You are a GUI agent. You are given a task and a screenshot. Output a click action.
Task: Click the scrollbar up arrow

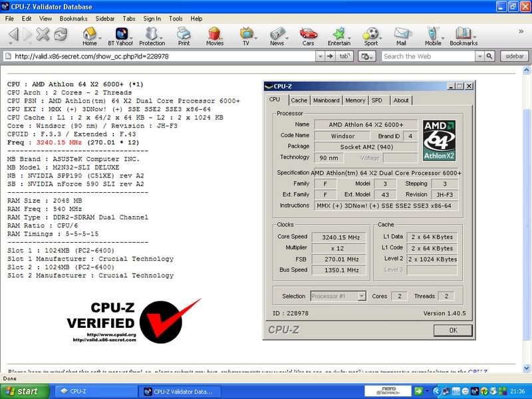(527, 70)
